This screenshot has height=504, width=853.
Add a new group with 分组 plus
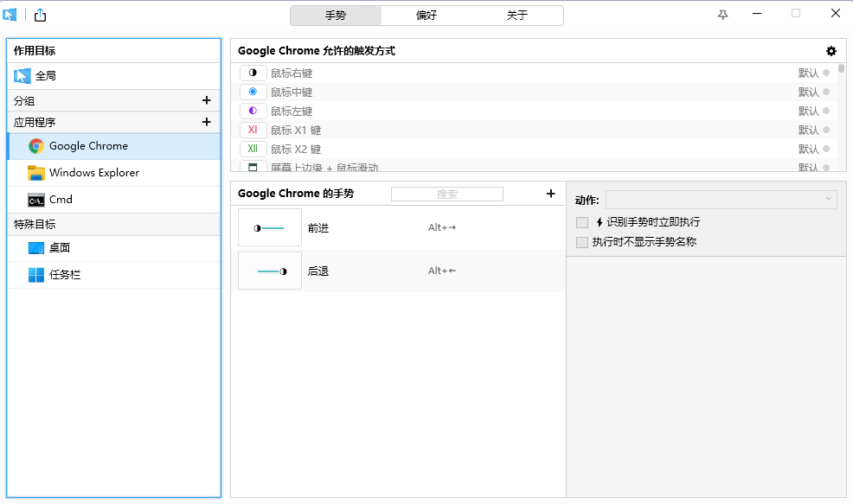click(206, 100)
